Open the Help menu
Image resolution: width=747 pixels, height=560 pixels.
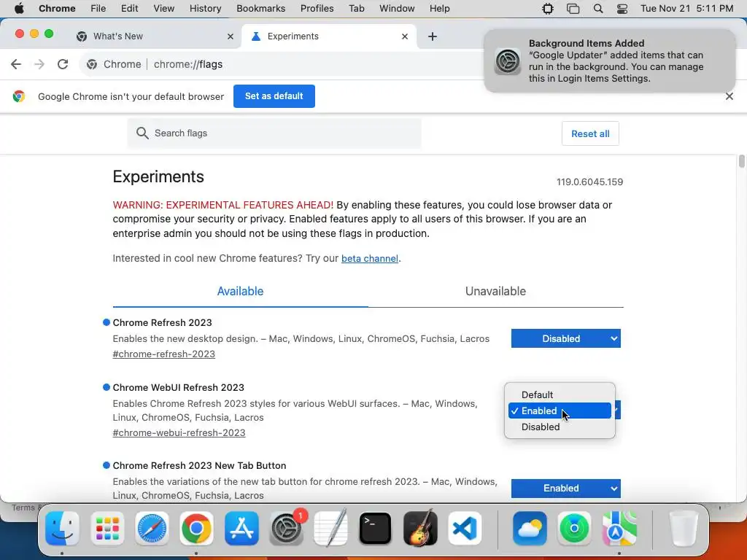point(439,9)
